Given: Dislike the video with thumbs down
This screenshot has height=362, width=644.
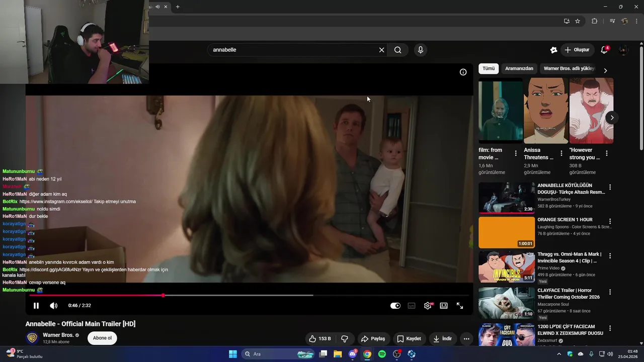Looking at the screenshot, I should point(345,339).
